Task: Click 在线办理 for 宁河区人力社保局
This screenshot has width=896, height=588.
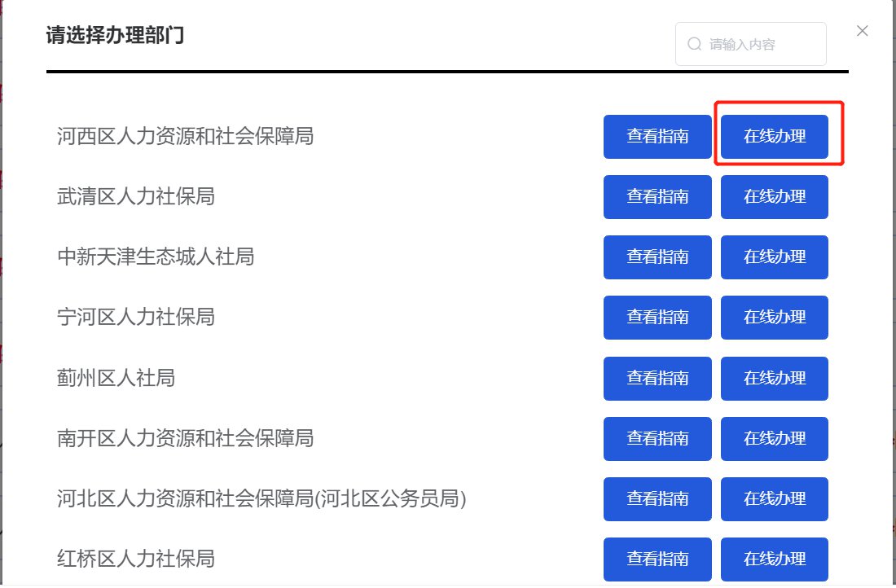Action: [x=774, y=317]
